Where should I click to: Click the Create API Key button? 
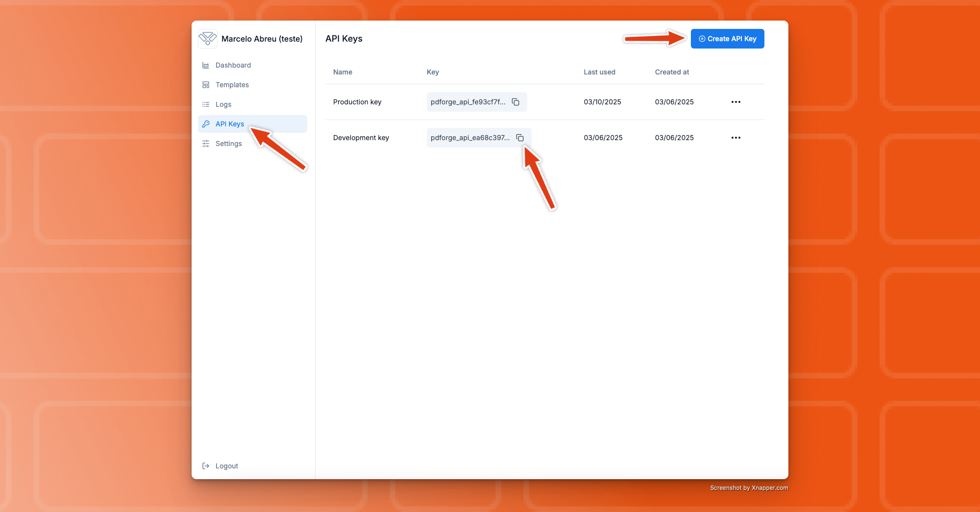(x=727, y=39)
